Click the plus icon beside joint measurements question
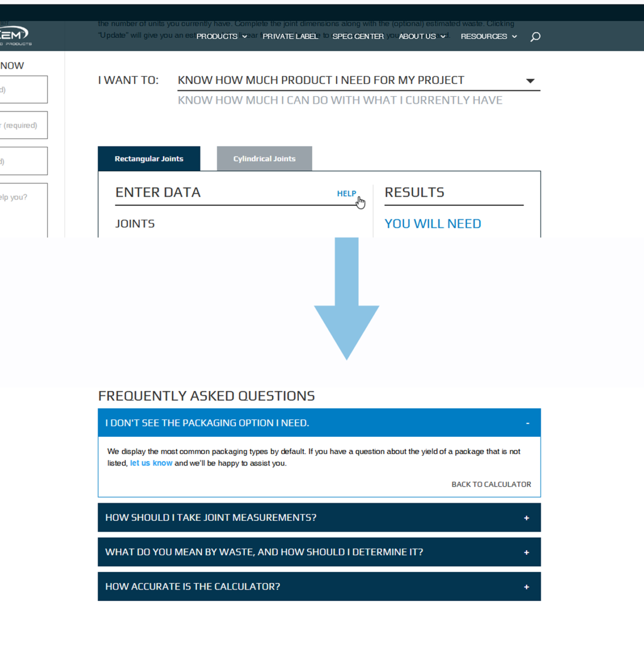Viewport: 644px width, 647px height. 526,518
